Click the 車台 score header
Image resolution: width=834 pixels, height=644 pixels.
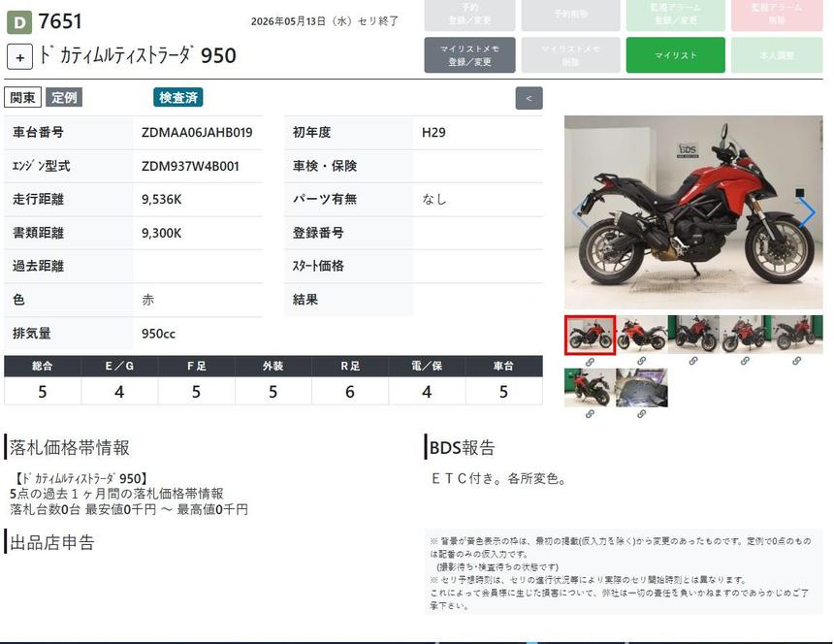pos(503,367)
